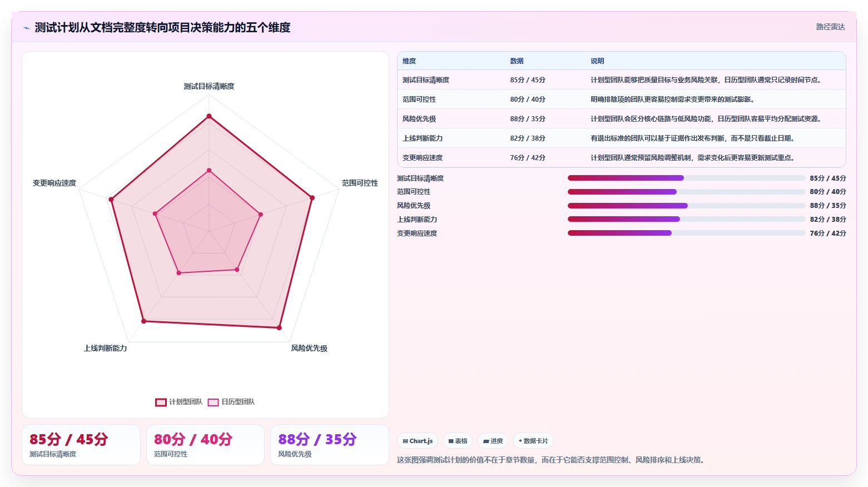Click the 82分 / 38分 value beside the progress bar
868x487 pixels.
coord(828,220)
